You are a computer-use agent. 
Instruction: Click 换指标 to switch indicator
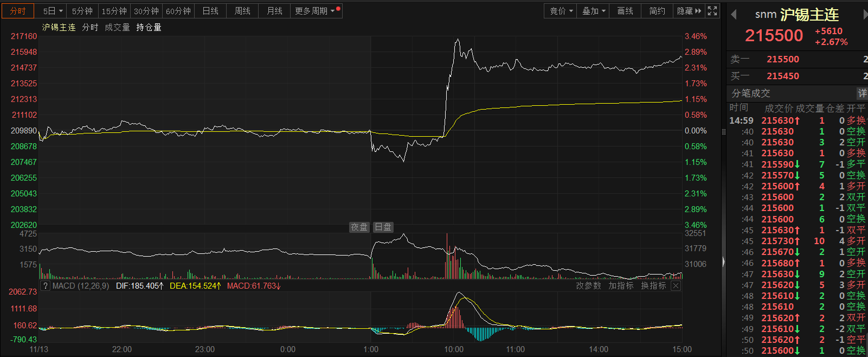tap(653, 285)
